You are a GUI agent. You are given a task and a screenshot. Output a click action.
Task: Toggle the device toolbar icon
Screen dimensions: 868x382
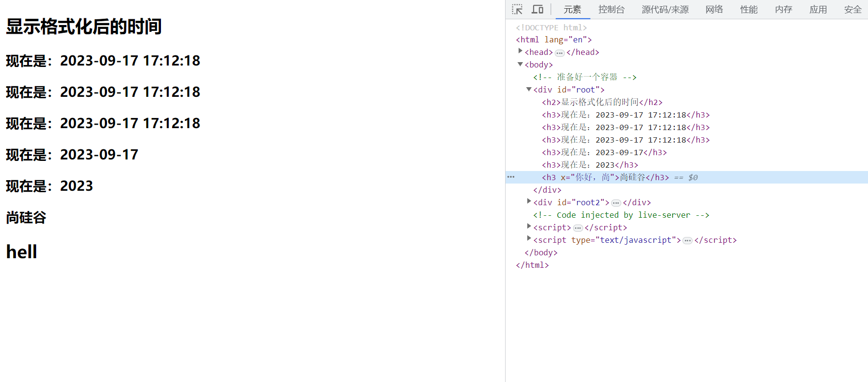[x=537, y=10]
